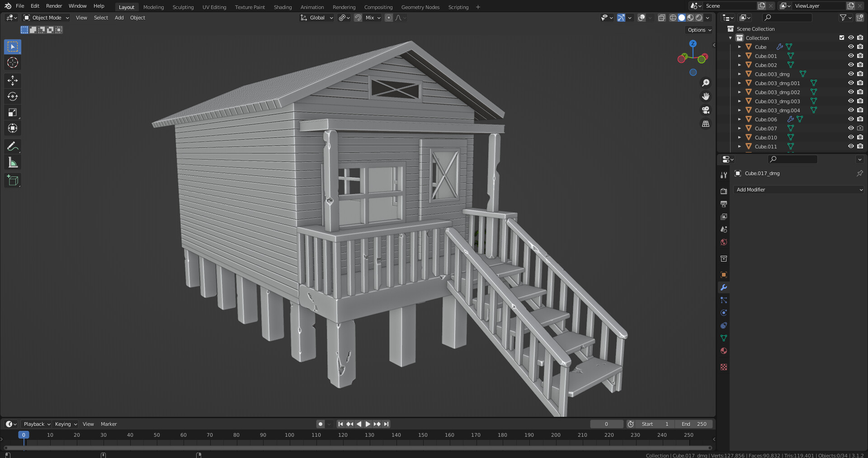Image resolution: width=868 pixels, height=458 pixels.
Task: Open the Add Modifier dropdown
Action: click(799, 190)
